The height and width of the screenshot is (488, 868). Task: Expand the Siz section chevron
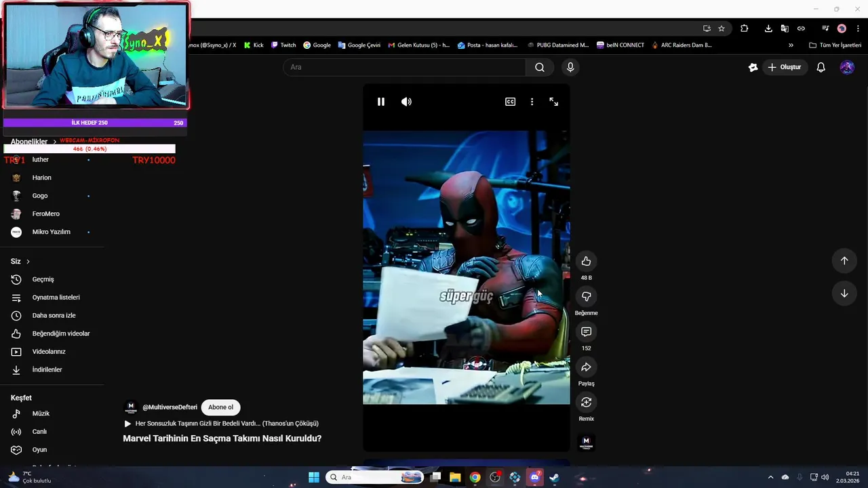(x=28, y=262)
